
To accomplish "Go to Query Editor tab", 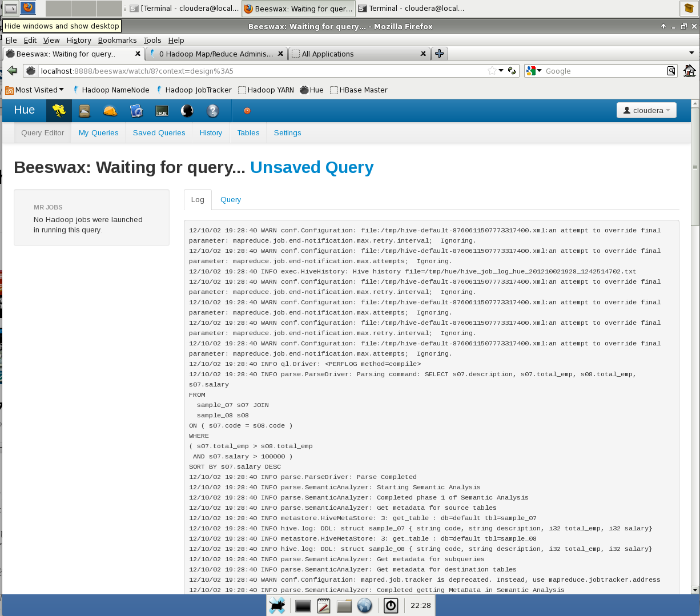I will pos(43,132).
